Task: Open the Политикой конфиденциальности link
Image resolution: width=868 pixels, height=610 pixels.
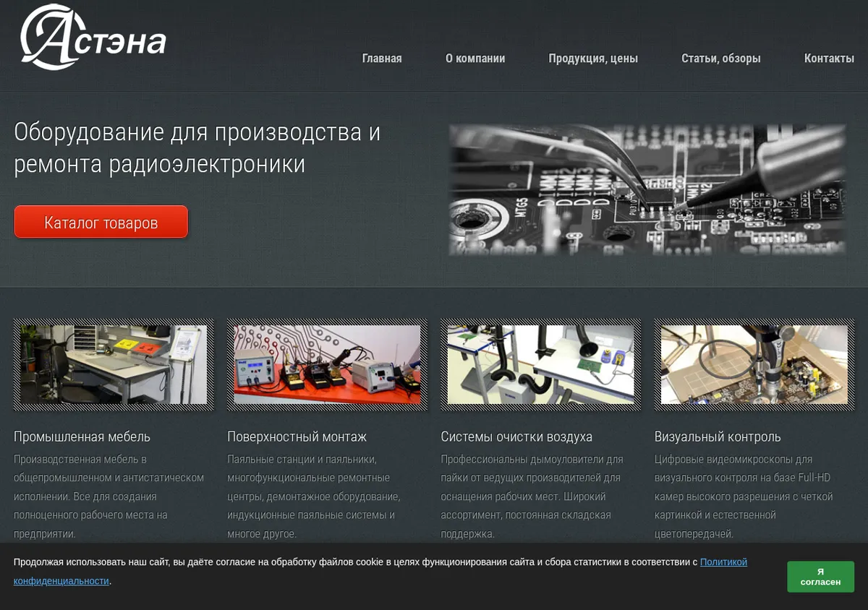Action: [x=380, y=571]
